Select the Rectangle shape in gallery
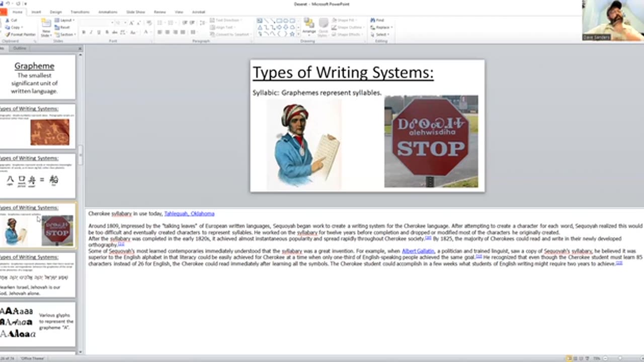Viewport: 644px width, 362px height. tap(279, 21)
